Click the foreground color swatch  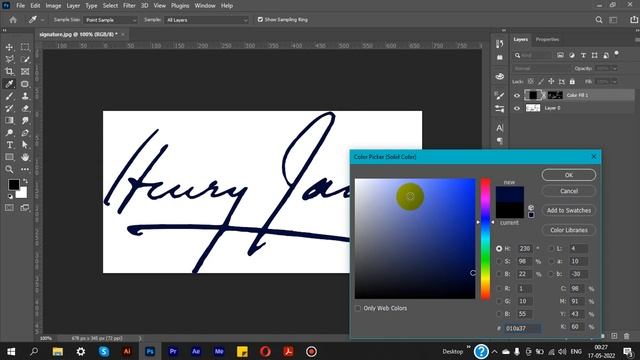click(13, 184)
